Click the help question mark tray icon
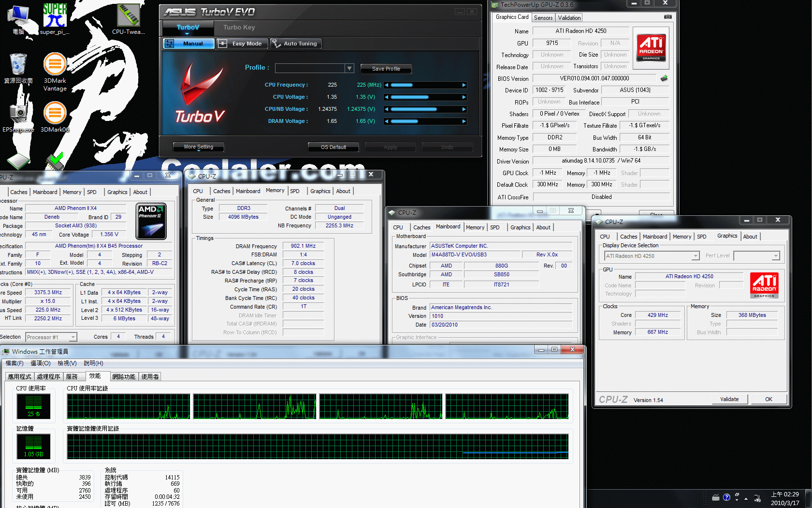Screen dimensions: 812x508 pos(726,497)
